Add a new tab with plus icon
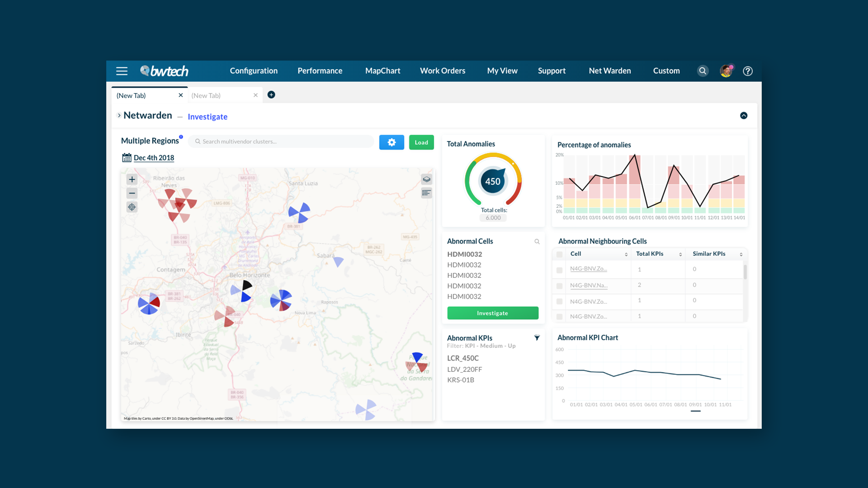 [271, 94]
